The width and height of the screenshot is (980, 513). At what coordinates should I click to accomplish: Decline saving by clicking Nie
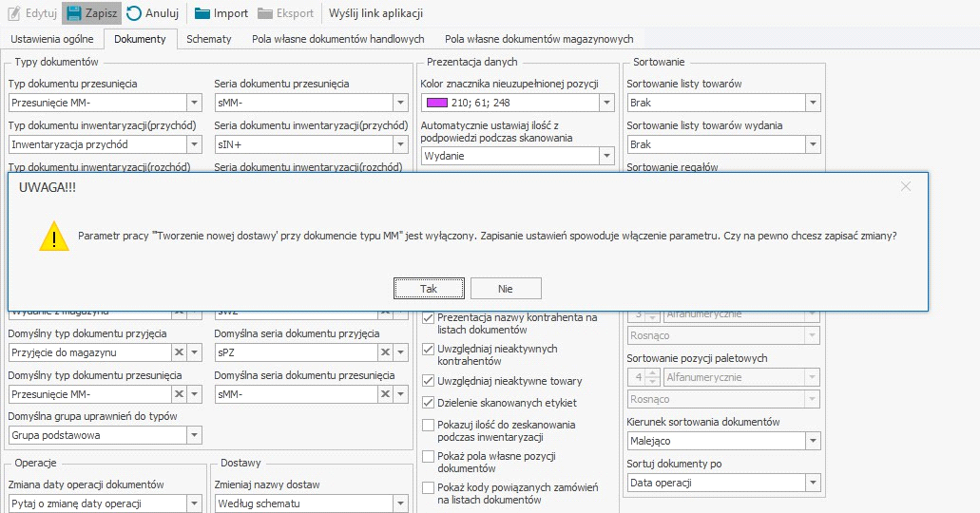tap(506, 289)
